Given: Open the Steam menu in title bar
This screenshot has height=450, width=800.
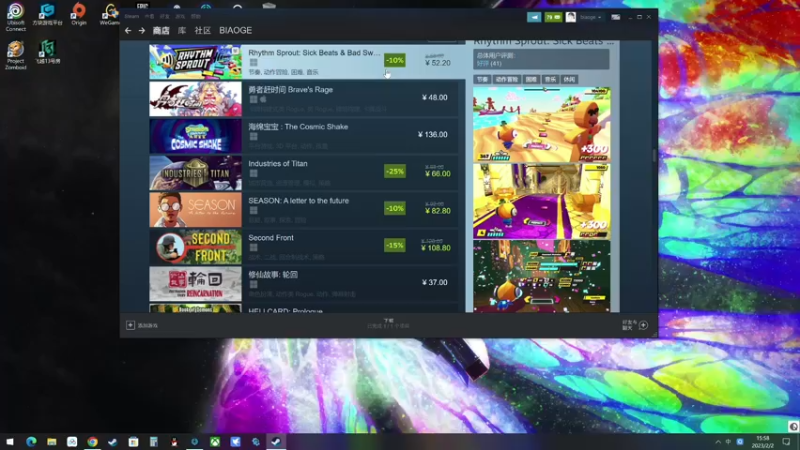Looking at the screenshot, I should 132,16.
